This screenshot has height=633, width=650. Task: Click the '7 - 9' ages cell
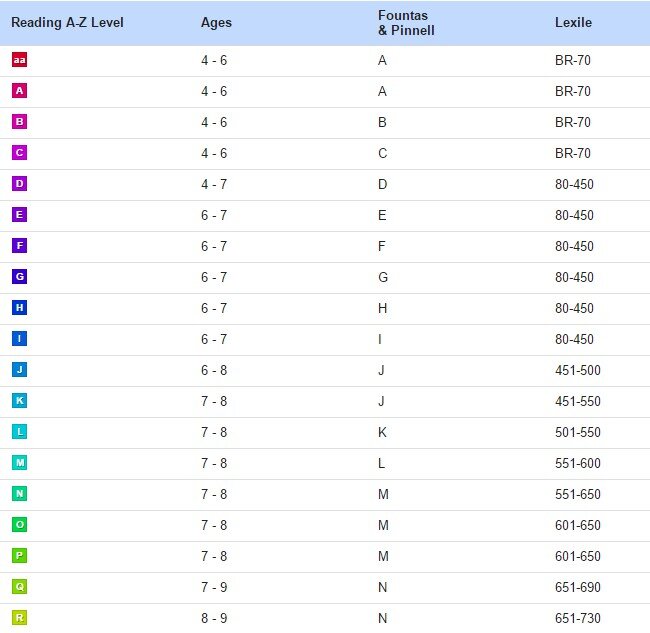[x=214, y=587]
